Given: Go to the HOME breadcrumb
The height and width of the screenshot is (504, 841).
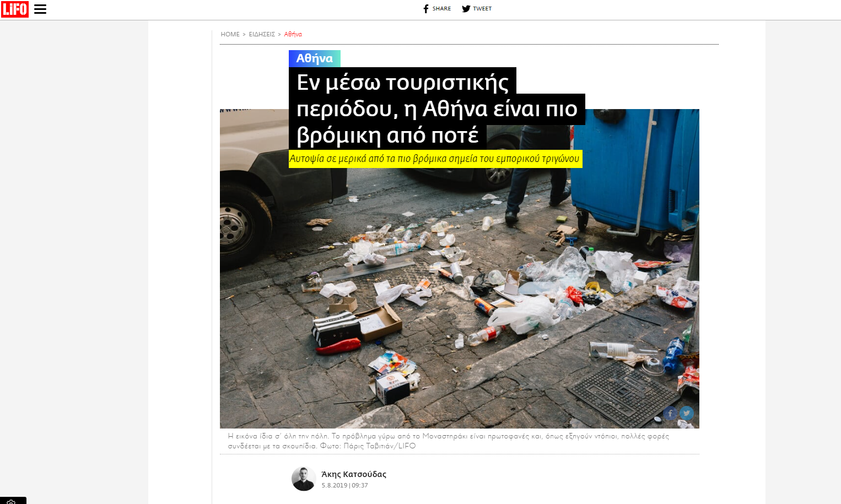Looking at the screenshot, I should (230, 34).
